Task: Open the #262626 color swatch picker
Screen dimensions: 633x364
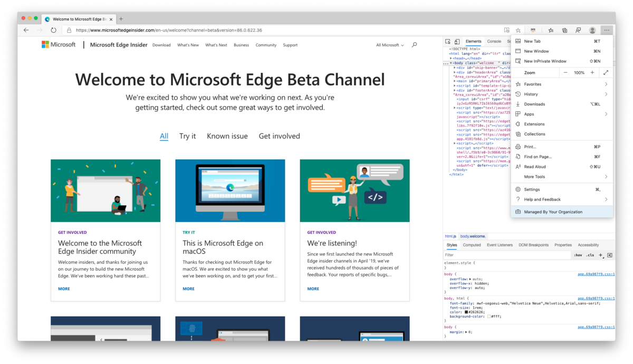Action: 466,312
